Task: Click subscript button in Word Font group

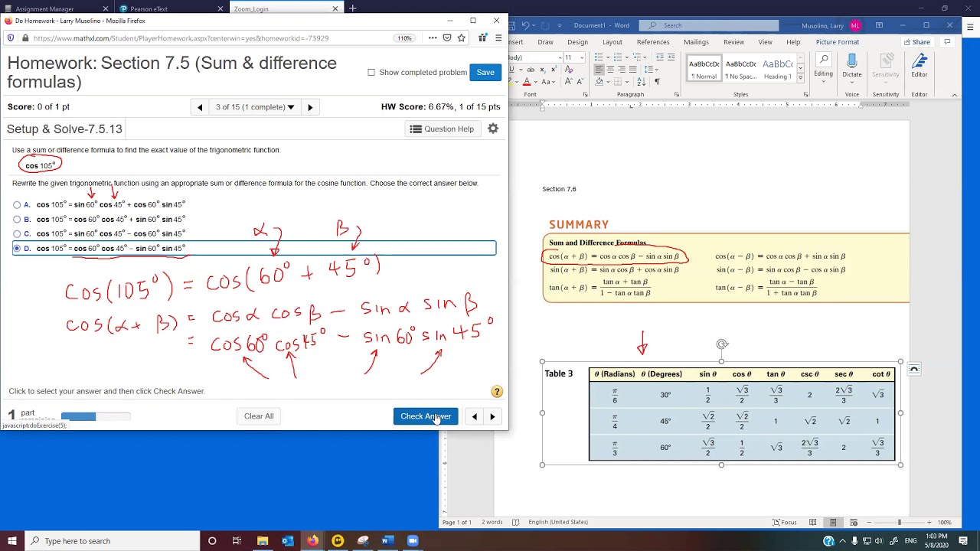Action: pyautogui.click(x=542, y=70)
